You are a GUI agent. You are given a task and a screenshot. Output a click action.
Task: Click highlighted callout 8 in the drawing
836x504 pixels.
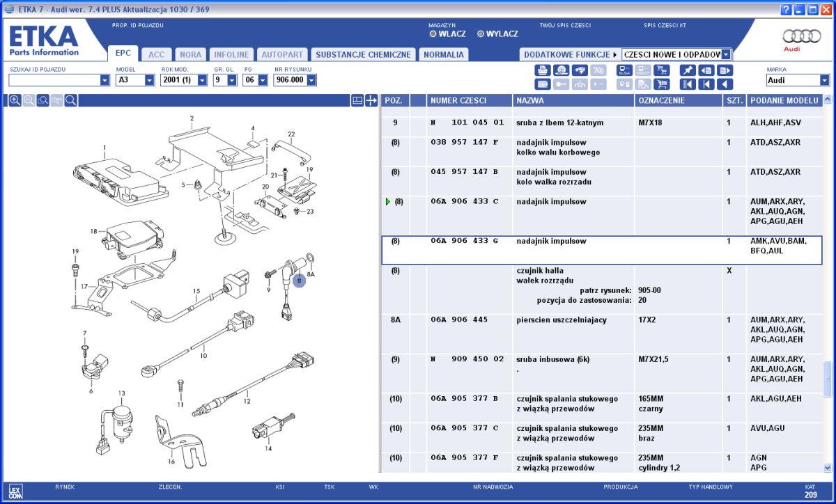(x=299, y=281)
